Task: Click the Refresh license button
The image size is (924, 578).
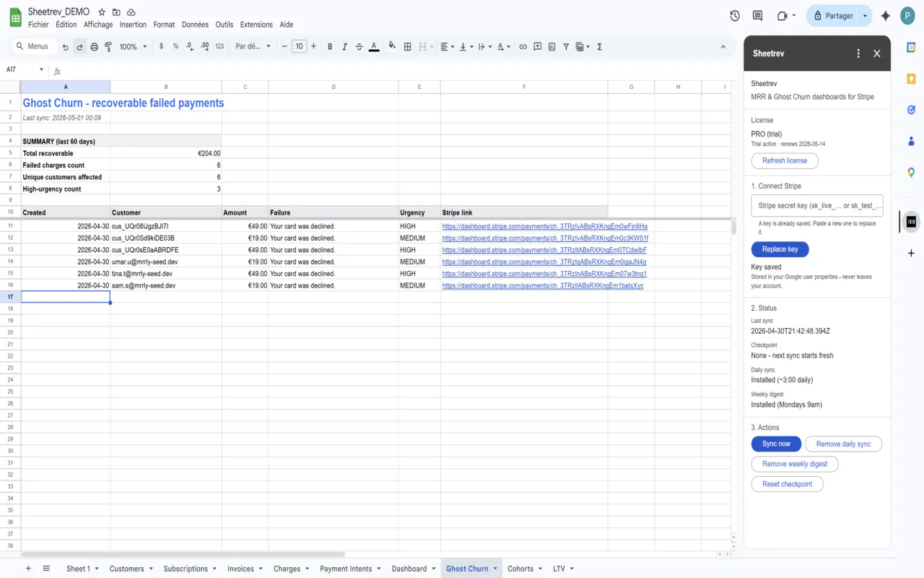Action: pyautogui.click(x=785, y=160)
